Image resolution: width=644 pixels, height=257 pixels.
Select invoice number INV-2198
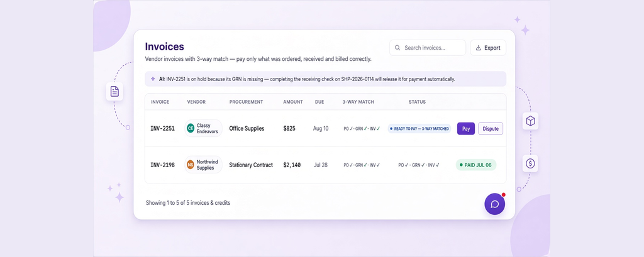coord(163,165)
